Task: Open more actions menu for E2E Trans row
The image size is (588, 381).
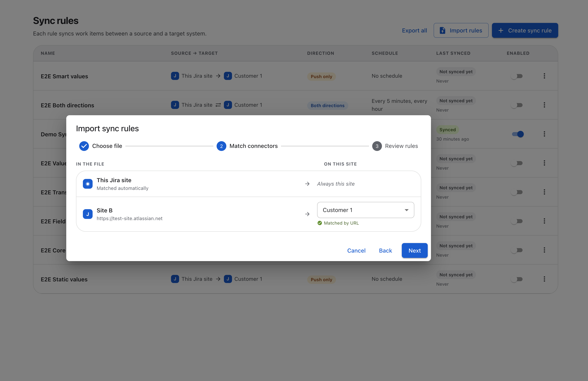Action: coord(544,192)
